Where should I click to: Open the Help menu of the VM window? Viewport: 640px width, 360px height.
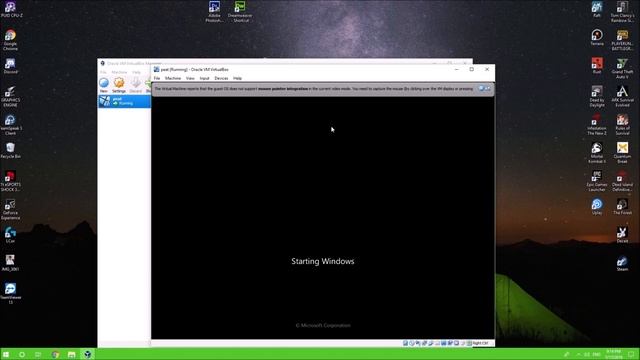(238, 78)
